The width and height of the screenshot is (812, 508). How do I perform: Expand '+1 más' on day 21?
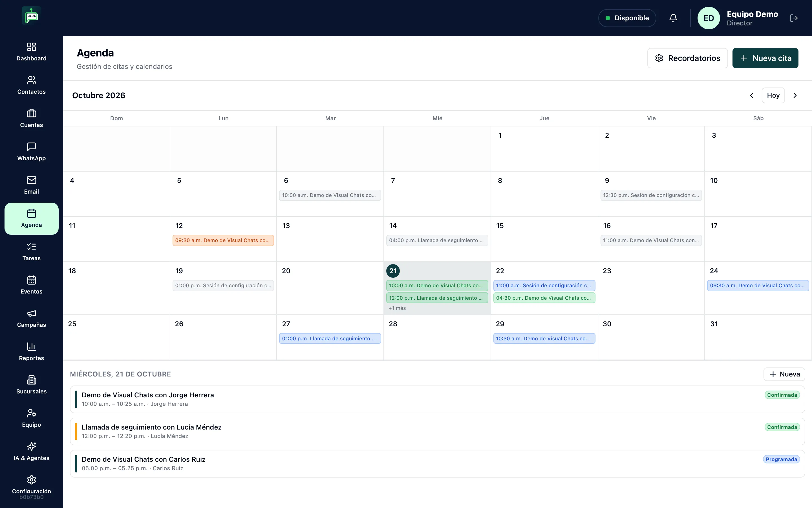click(397, 308)
